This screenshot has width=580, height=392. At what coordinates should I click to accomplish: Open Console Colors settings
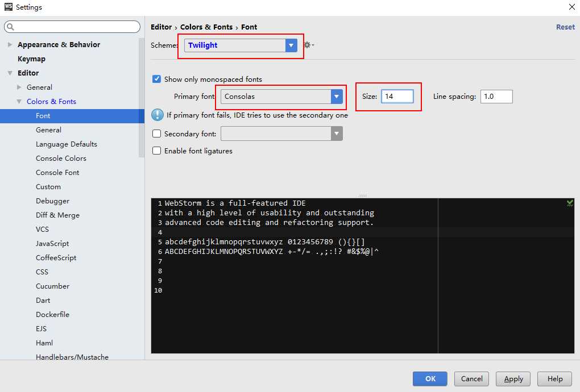click(61, 158)
